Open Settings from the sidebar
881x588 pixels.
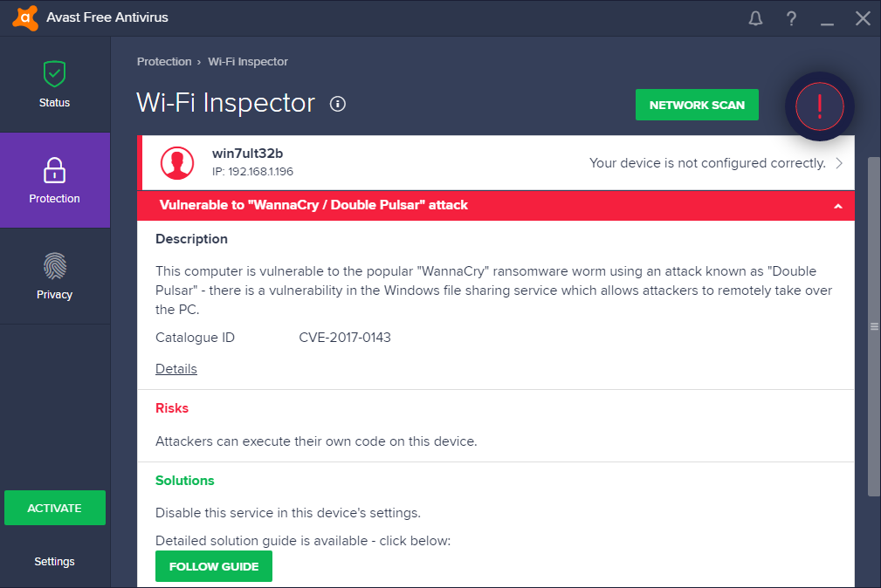pyautogui.click(x=54, y=561)
